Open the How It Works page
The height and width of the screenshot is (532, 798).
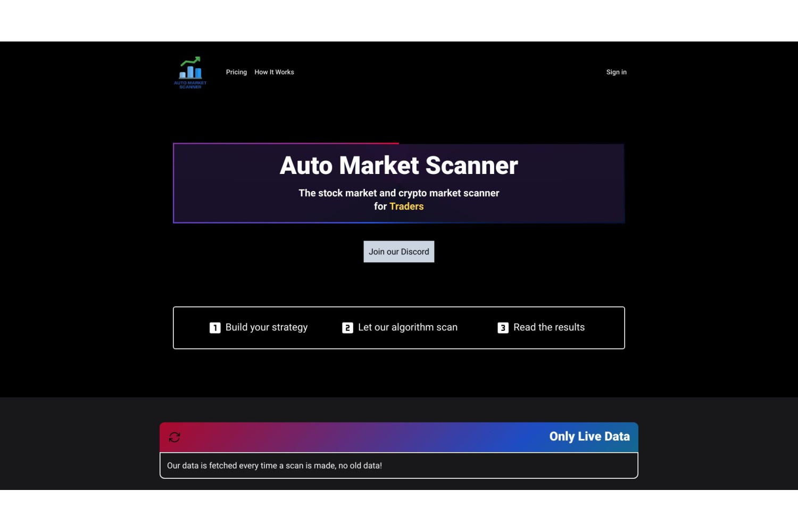[274, 72]
